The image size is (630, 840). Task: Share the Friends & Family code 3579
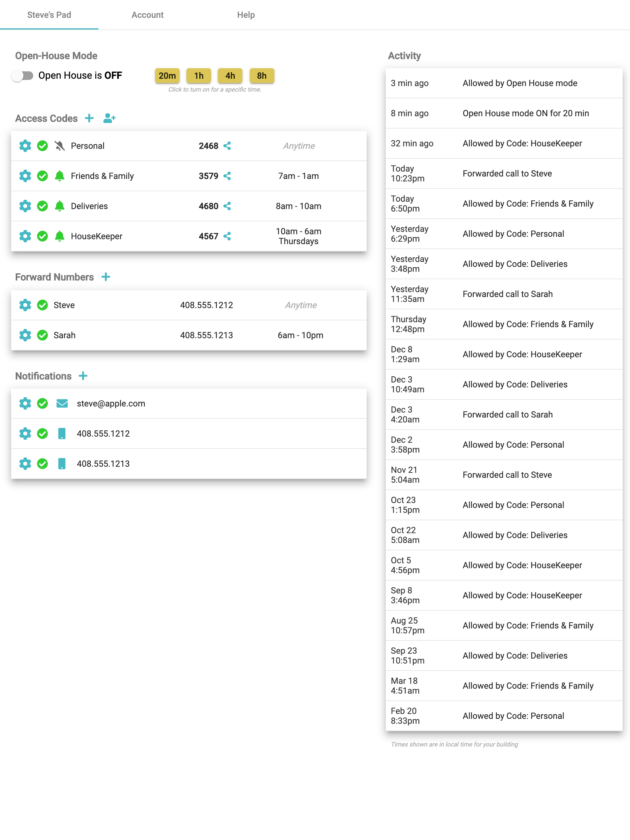pyautogui.click(x=227, y=176)
